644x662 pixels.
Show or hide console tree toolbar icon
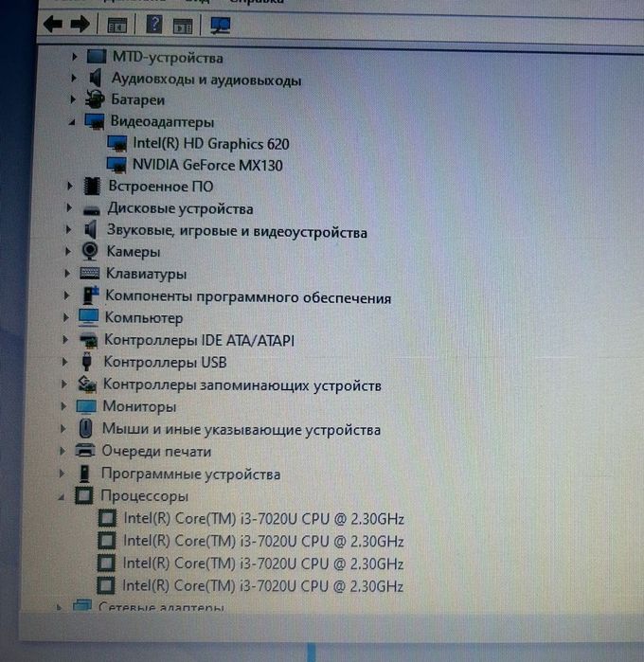[x=117, y=26]
